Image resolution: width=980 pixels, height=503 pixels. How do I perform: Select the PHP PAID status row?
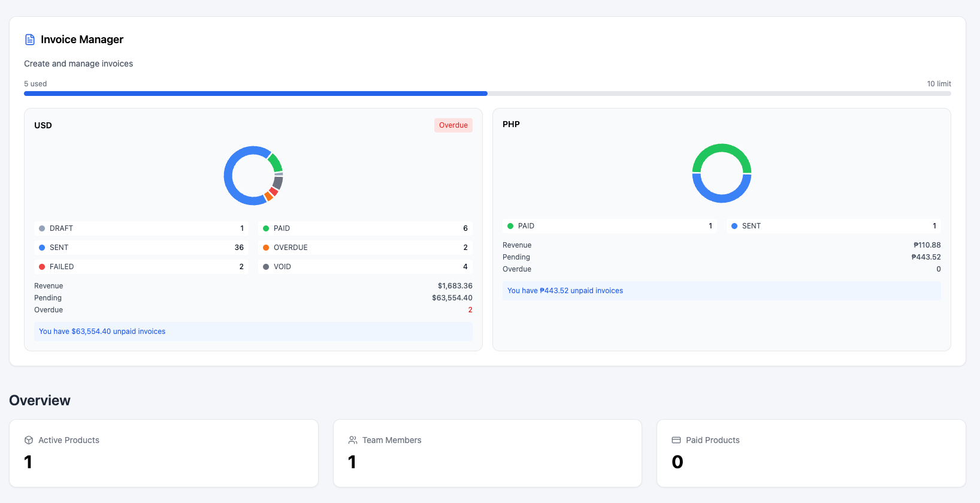tap(610, 226)
